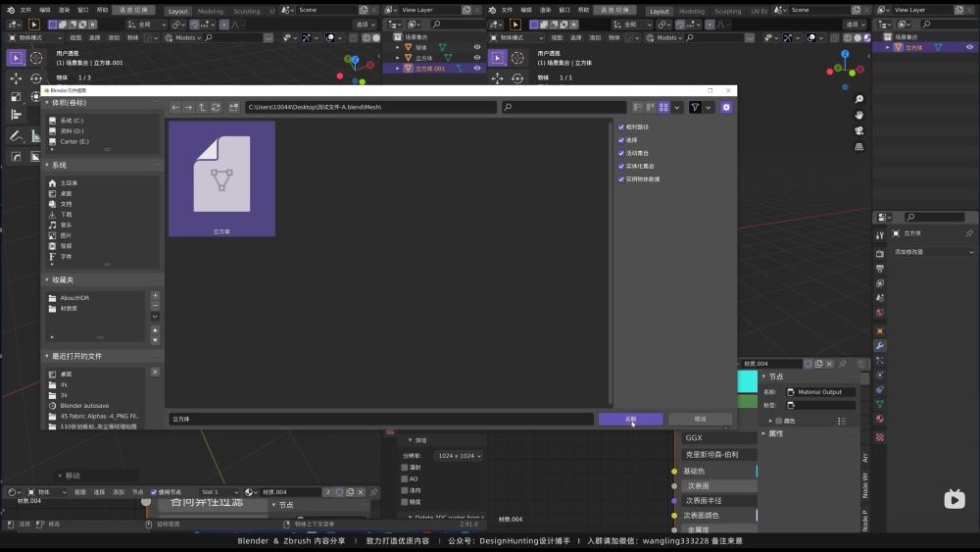Screen dimensions: 980x552
Task: Click the cyan material color swatch
Action: click(748, 382)
